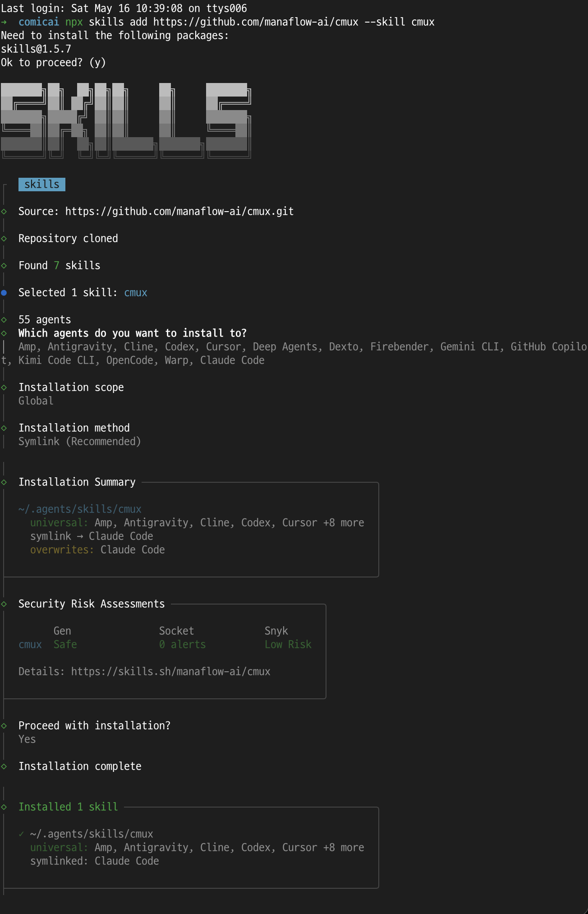Click the blue skills badge label
Image resolution: width=588 pixels, height=914 pixels.
coord(42,185)
